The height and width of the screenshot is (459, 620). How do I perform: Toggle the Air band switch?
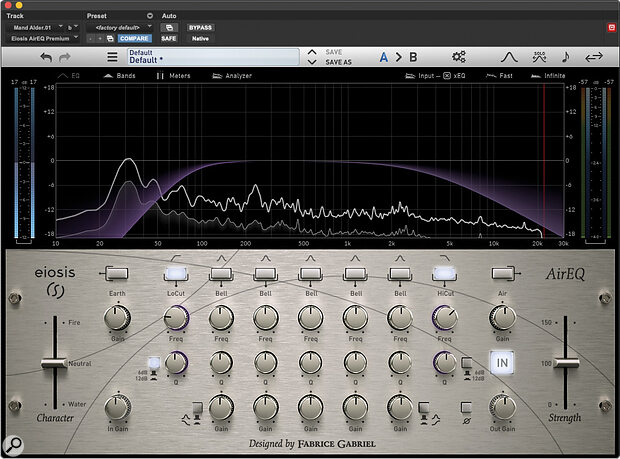tap(503, 273)
